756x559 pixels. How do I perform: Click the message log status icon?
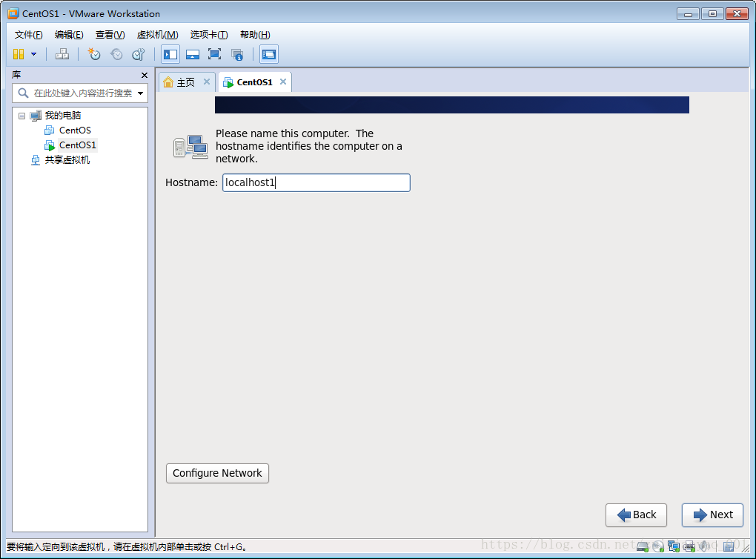tap(729, 546)
